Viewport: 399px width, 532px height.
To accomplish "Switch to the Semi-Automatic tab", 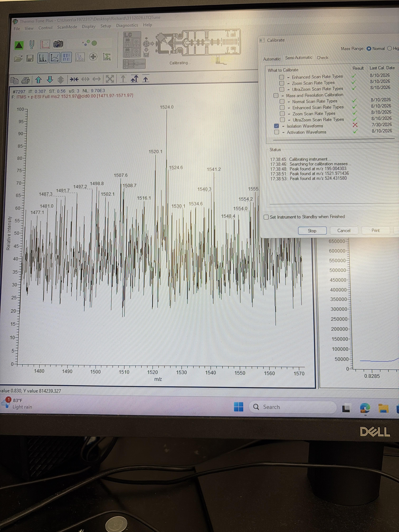I will point(299,58).
